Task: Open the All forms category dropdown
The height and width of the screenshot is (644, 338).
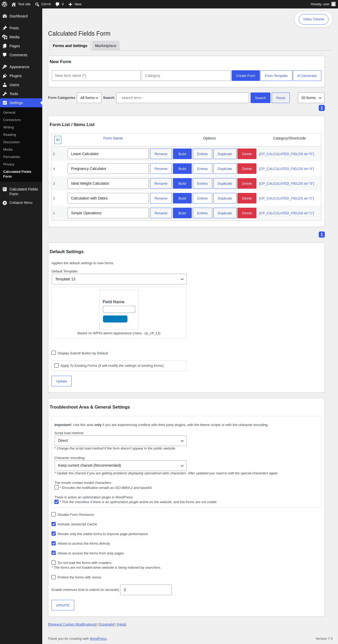Action: click(89, 98)
